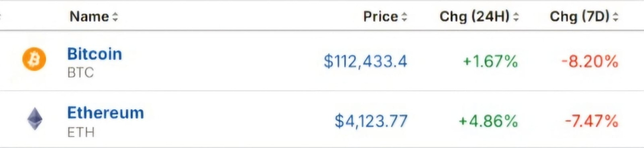Click the Ethereum diamond logo icon
The image size is (644, 148).
point(35,119)
